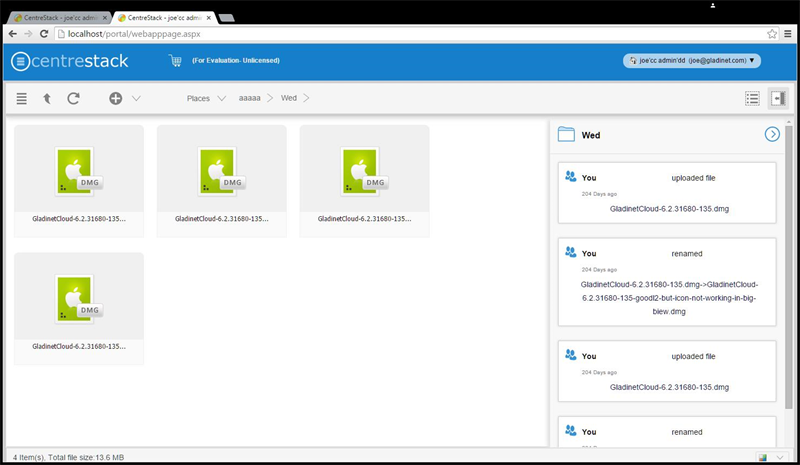Click the '4 Item(s), Total file size' status text
800x465 pixels.
click(68, 457)
